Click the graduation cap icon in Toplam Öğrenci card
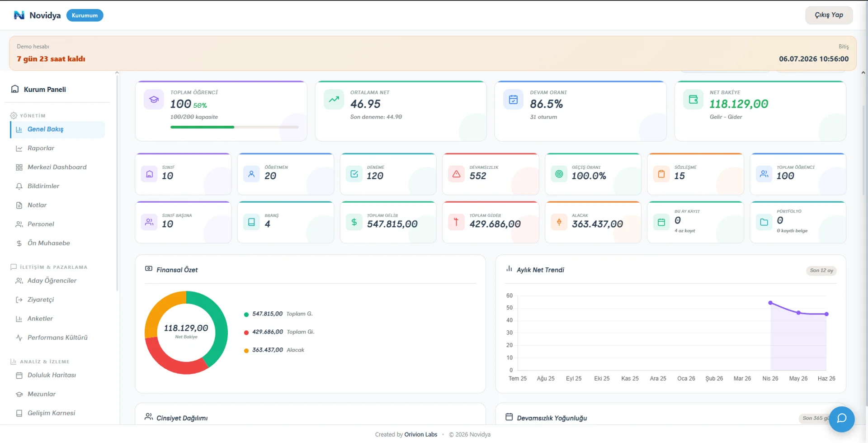The width and height of the screenshot is (868, 443). [154, 100]
